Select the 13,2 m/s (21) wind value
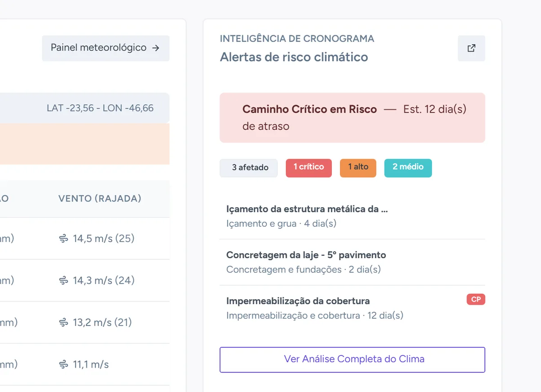Screen dimensions: 541x392 click(x=102, y=322)
